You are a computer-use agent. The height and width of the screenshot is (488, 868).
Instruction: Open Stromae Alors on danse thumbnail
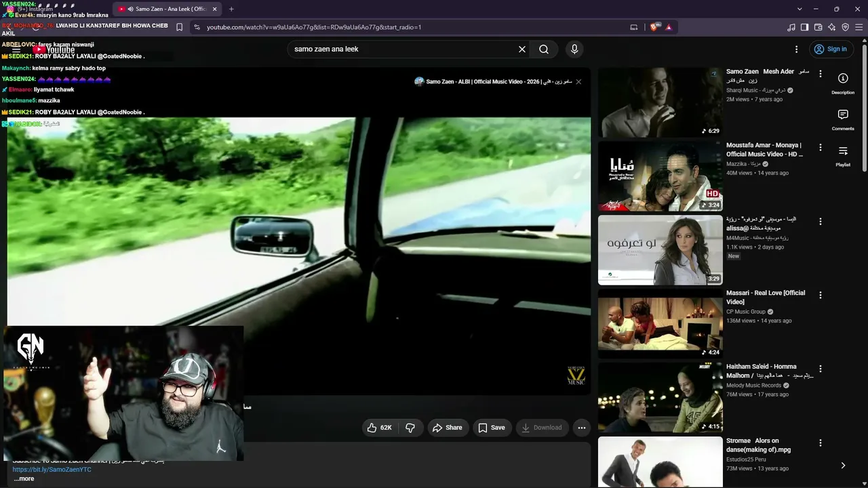pos(660,462)
